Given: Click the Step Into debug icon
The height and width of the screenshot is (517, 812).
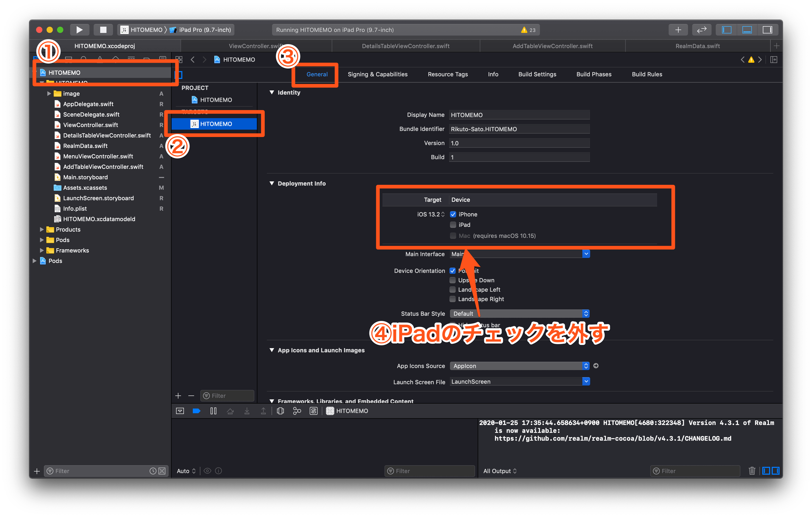Looking at the screenshot, I should pos(247,411).
